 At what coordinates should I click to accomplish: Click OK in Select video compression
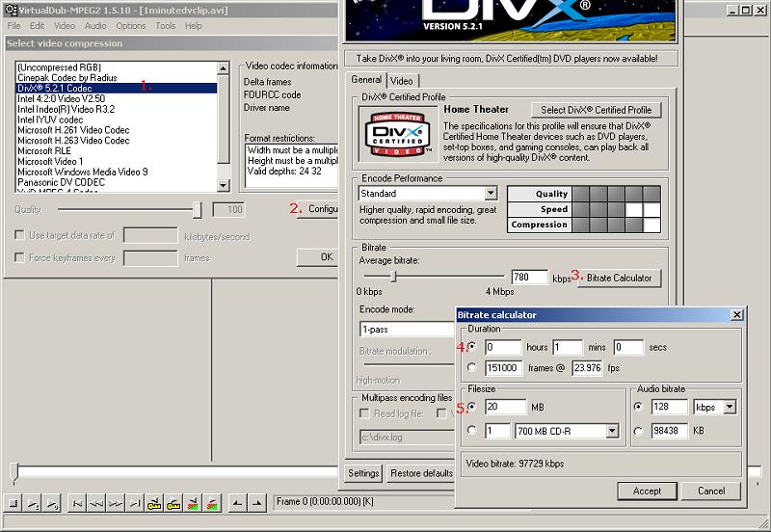tap(319, 257)
